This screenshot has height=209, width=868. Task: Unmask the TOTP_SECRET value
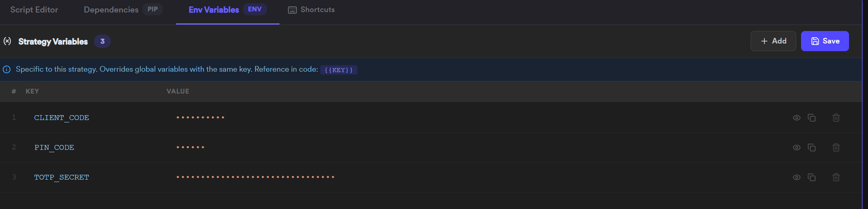(x=797, y=177)
